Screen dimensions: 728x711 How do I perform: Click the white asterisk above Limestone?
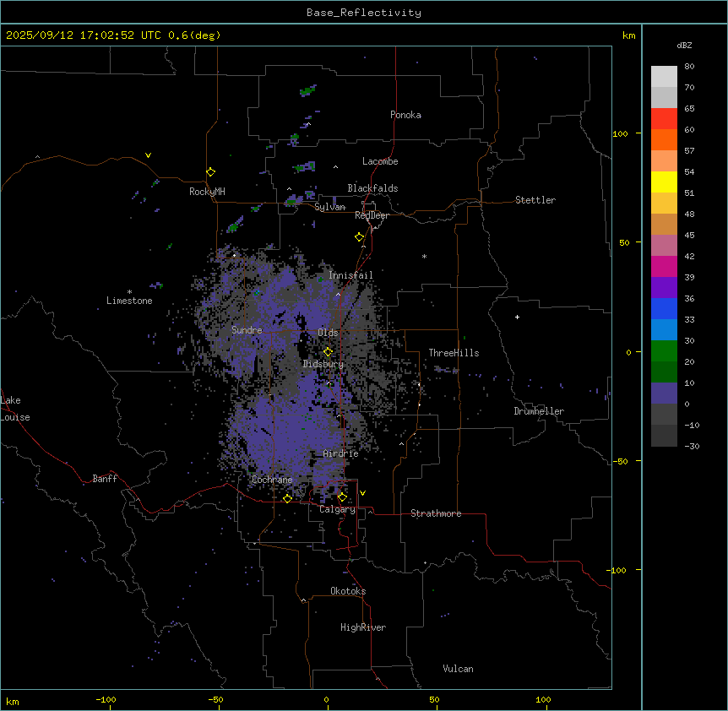(129, 292)
